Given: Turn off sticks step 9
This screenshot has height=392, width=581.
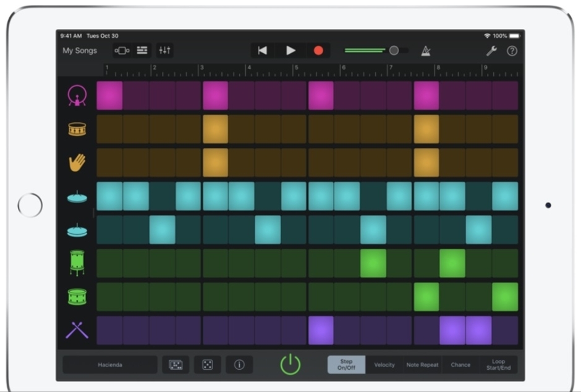Looking at the screenshot, I should (x=321, y=330).
